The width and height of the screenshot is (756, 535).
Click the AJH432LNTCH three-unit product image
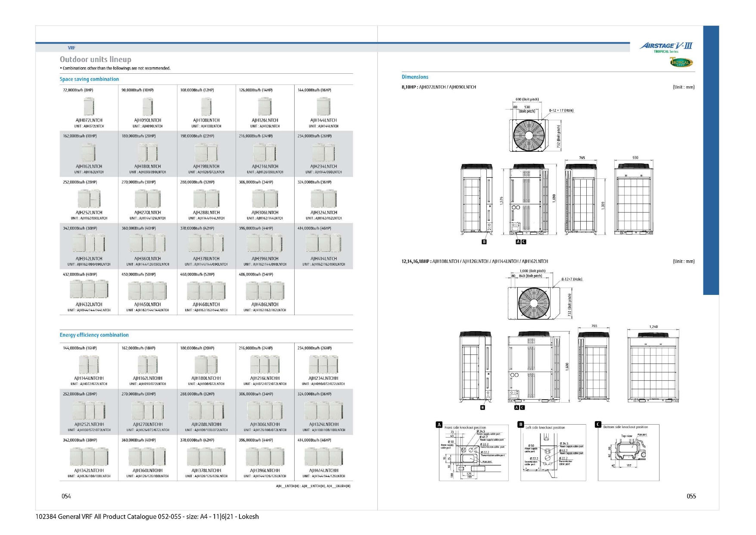[x=89, y=289]
